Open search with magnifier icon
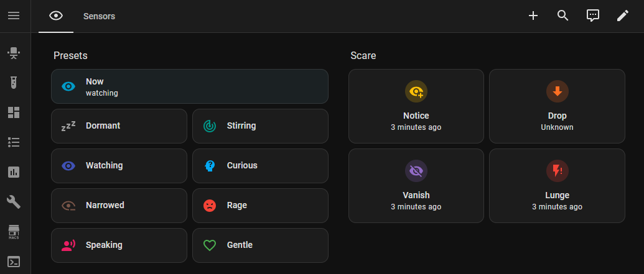The width and height of the screenshot is (644, 274). pyautogui.click(x=562, y=16)
